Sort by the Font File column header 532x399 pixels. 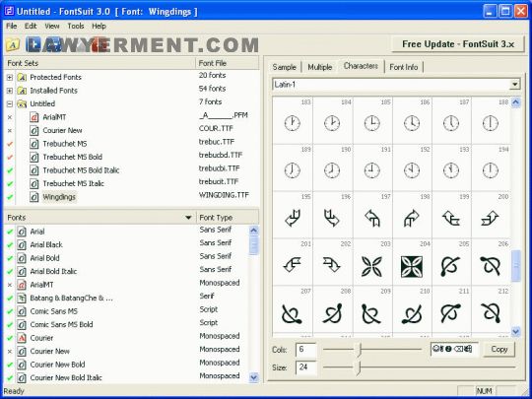[x=228, y=63]
